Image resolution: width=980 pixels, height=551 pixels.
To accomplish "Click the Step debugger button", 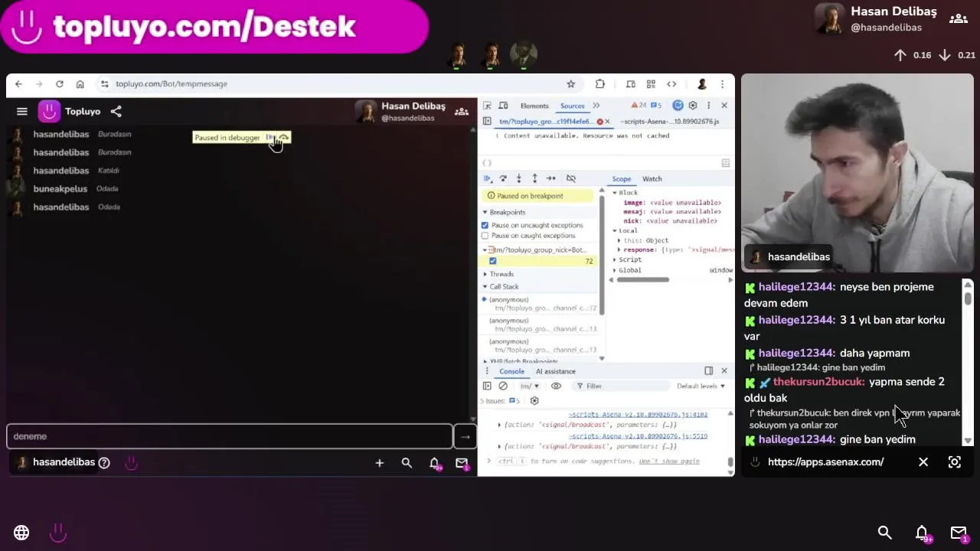I will 550,178.
